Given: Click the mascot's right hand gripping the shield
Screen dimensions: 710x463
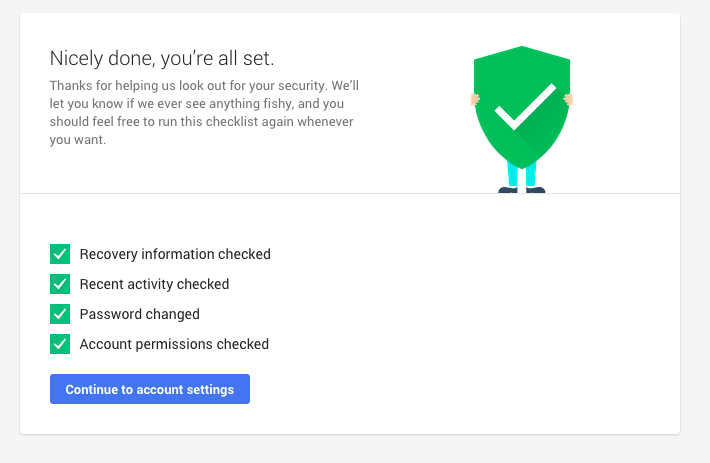Looking at the screenshot, I should 569,98.
